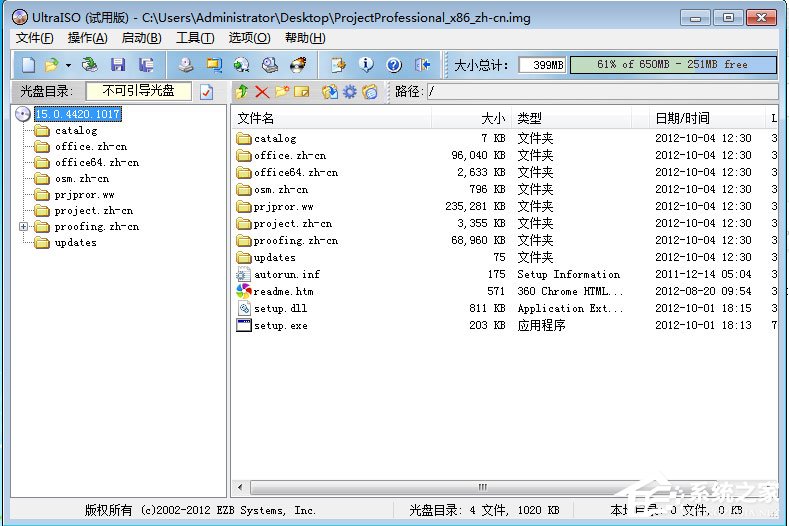
Task: Click the 路径 path input field
Action: pos(600,92)
